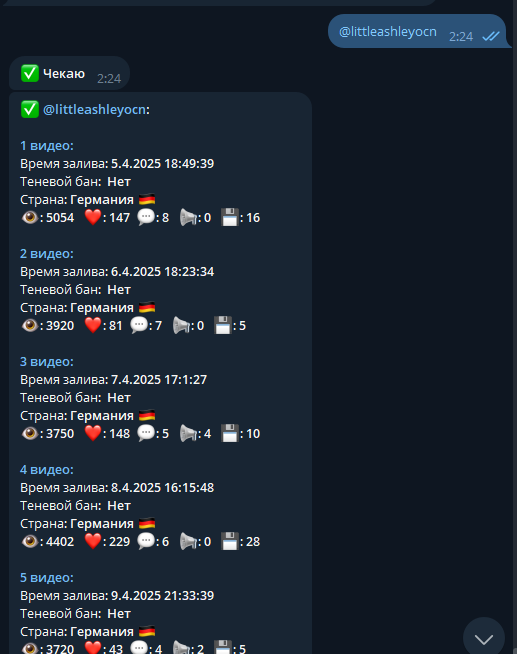Click the German flag in video 3
517x654 pixels.
pos(147,415)
